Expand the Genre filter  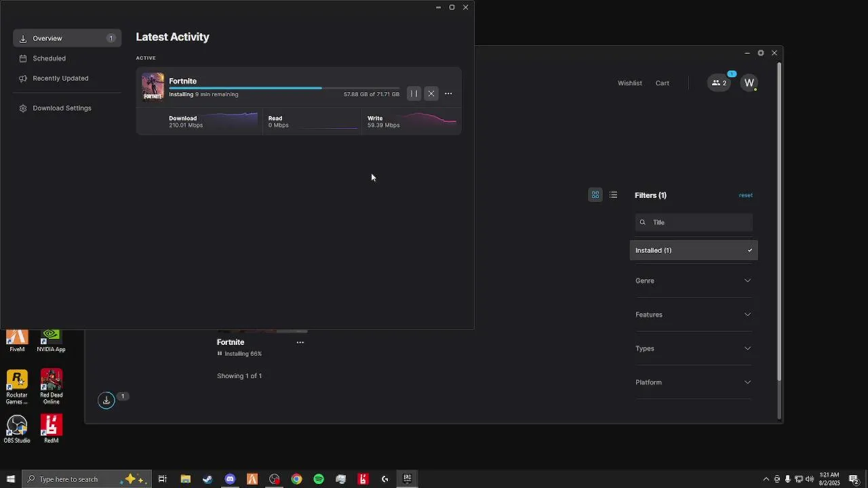[694, 281]
